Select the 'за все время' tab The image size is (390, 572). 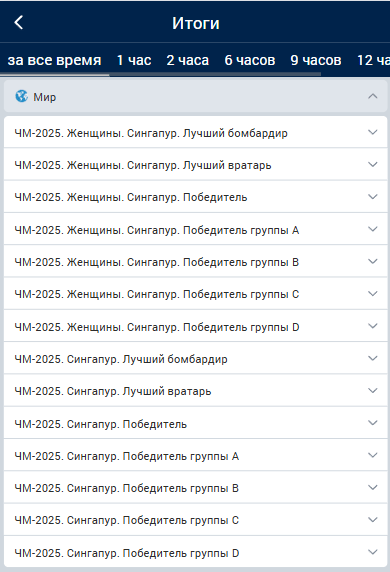(54, 60)
